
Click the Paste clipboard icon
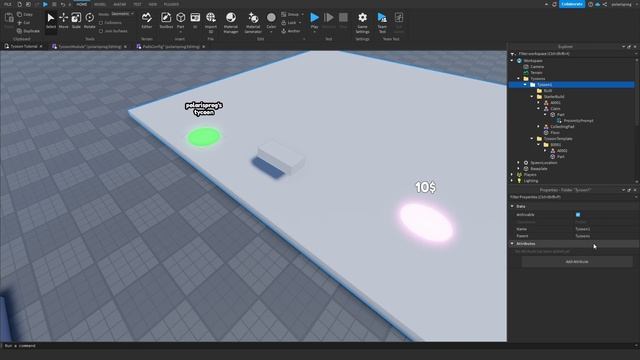(9, 18)
